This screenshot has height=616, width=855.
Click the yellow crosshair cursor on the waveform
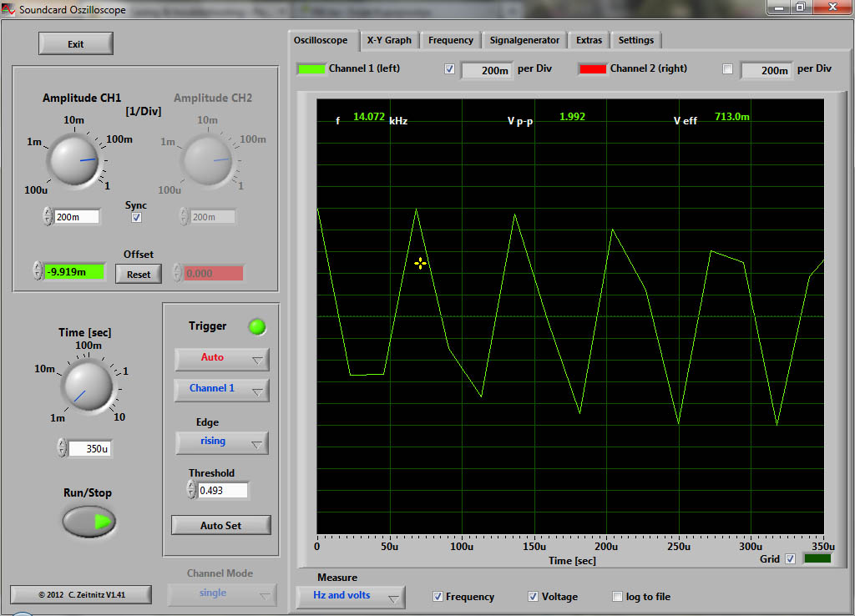[420, 263]
